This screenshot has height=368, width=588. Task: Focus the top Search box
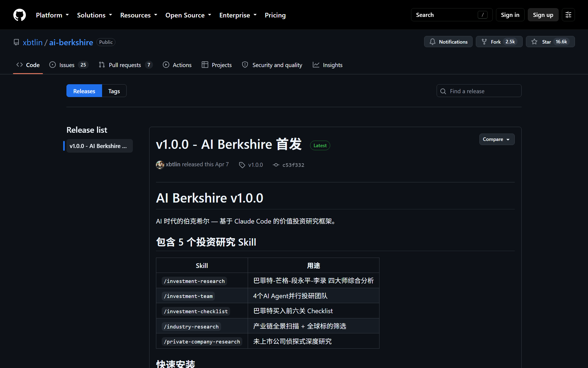click(452, 15)
